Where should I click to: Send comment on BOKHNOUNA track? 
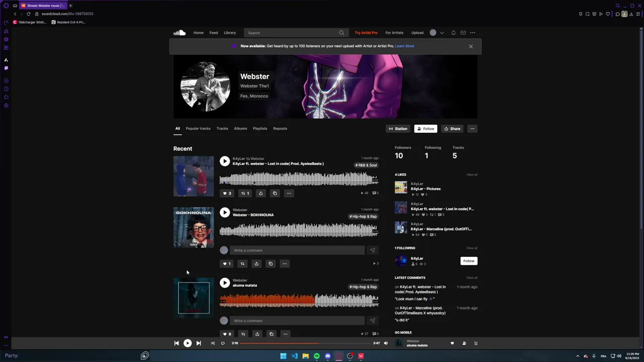tap(372, 250)
